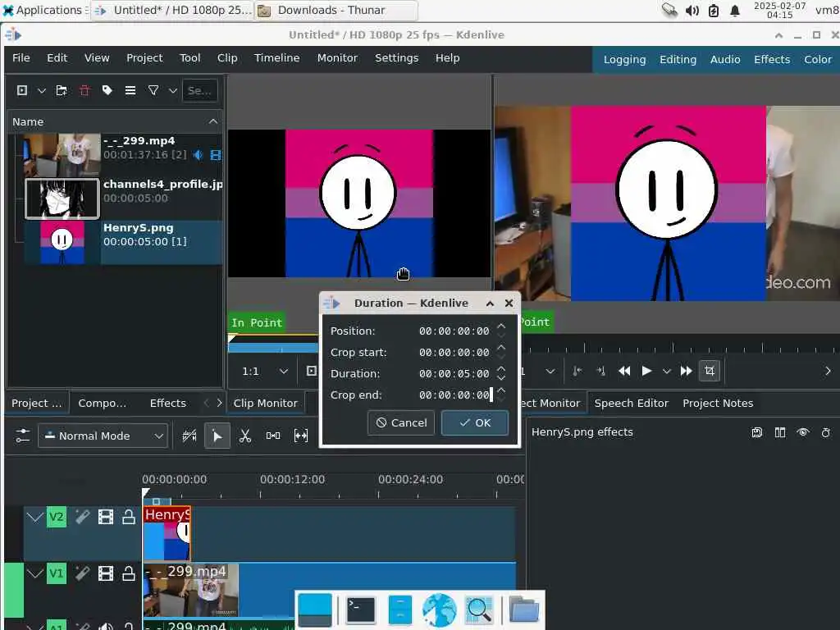Click the red delete clip icon

[84, 90]
